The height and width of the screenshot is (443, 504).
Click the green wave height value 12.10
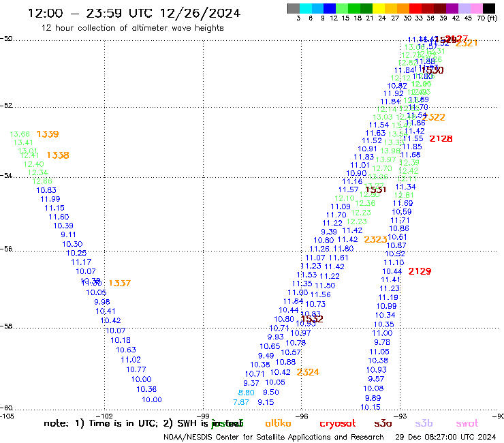345,198
